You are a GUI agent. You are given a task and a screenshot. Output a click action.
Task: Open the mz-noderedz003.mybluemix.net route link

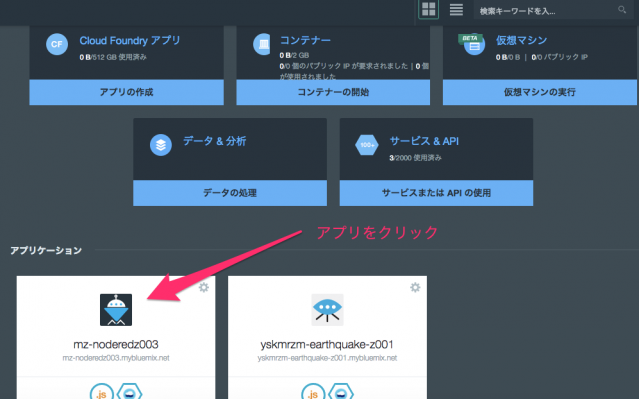(116, 358)
